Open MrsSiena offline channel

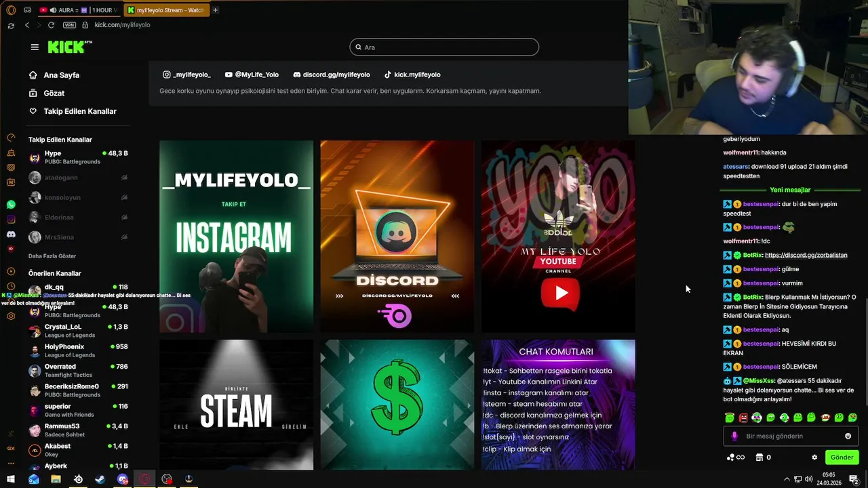pyautogui.click(x=78, y=237)
